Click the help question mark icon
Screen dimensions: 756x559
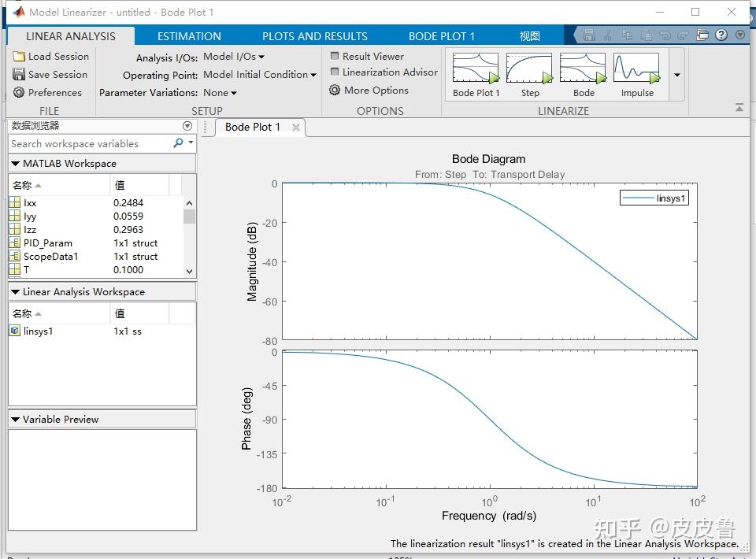coord(723,35)
